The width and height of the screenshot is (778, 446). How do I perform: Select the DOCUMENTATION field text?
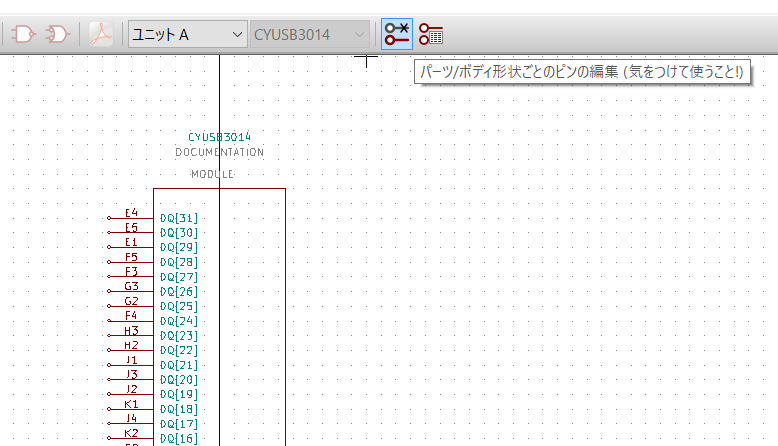point(219,152)
